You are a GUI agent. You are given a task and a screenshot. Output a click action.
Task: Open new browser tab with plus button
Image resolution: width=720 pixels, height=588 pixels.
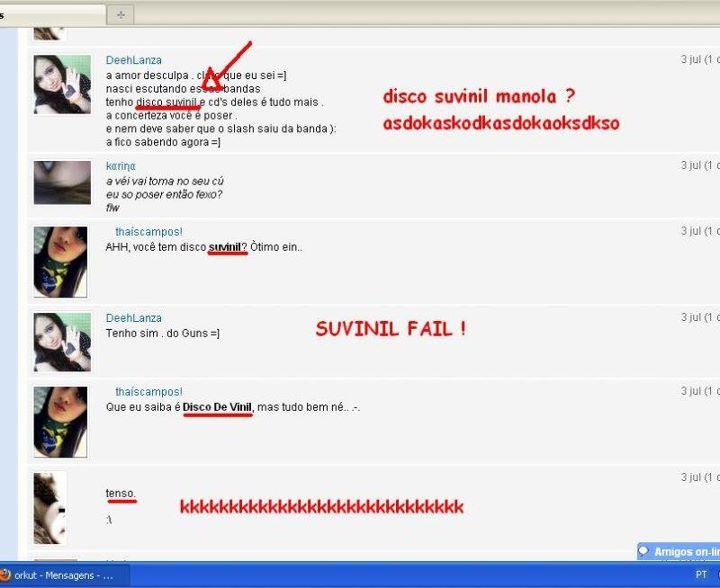(121, 15)
